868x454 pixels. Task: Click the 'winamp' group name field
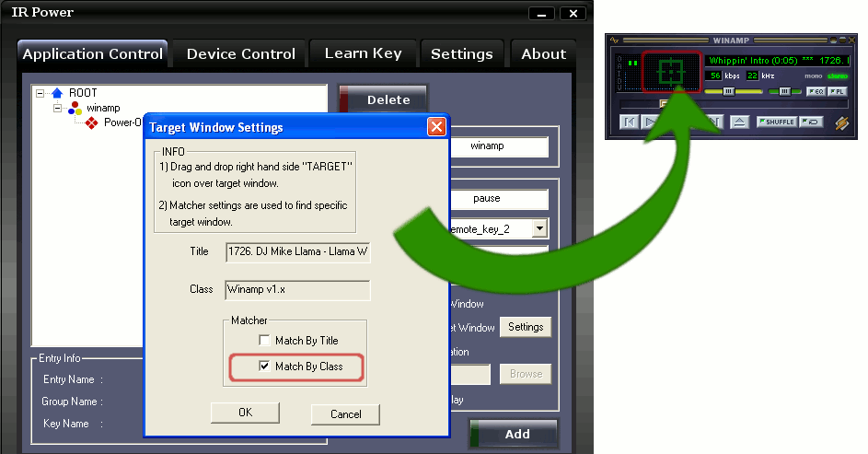point(499,146)
